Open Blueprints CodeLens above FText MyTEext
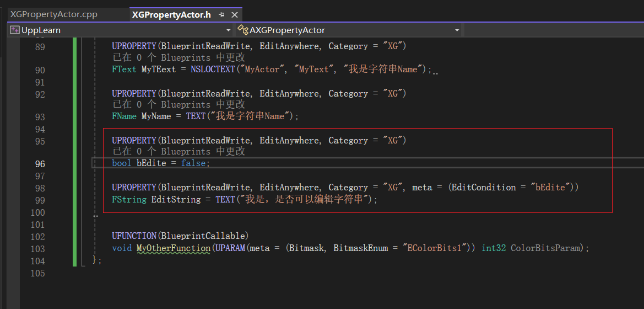The height and width of the screenshot is (309, 644). click(178, 57)
